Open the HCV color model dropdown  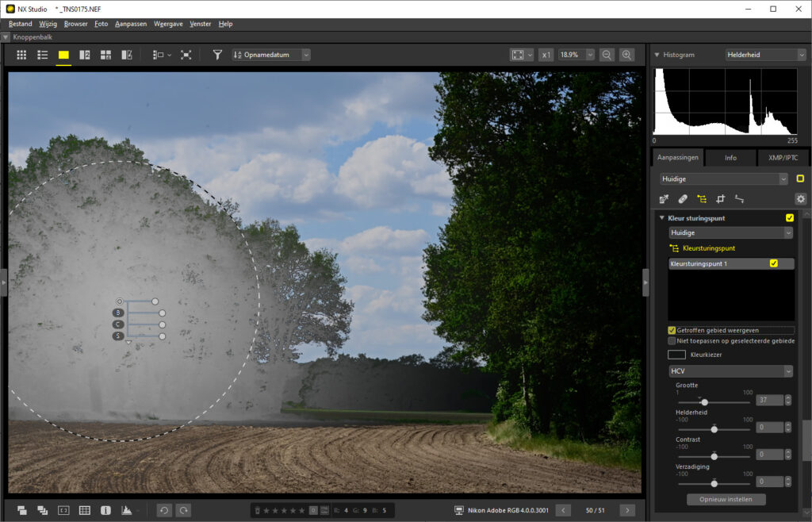click(730, 371)
